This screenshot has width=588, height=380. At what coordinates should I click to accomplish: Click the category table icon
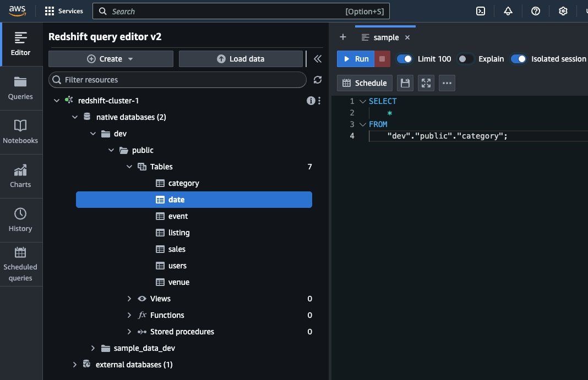tap(160, 183)
